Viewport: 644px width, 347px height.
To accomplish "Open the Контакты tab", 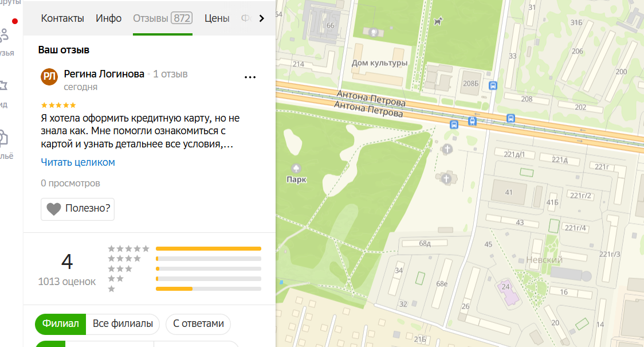I will [x=62, y=18].
